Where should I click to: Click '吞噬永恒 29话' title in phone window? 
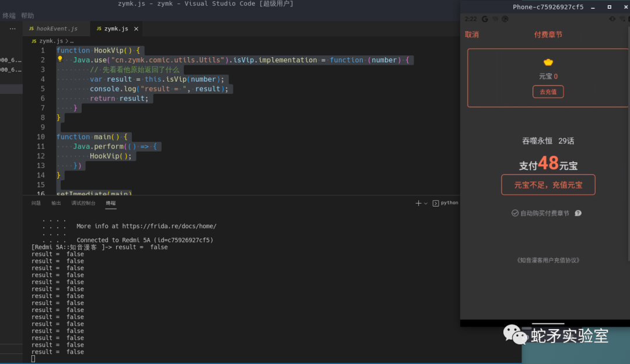548,141
